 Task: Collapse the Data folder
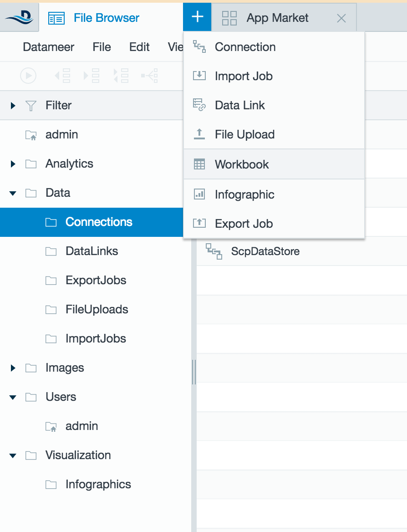click(x=13, y=193)
